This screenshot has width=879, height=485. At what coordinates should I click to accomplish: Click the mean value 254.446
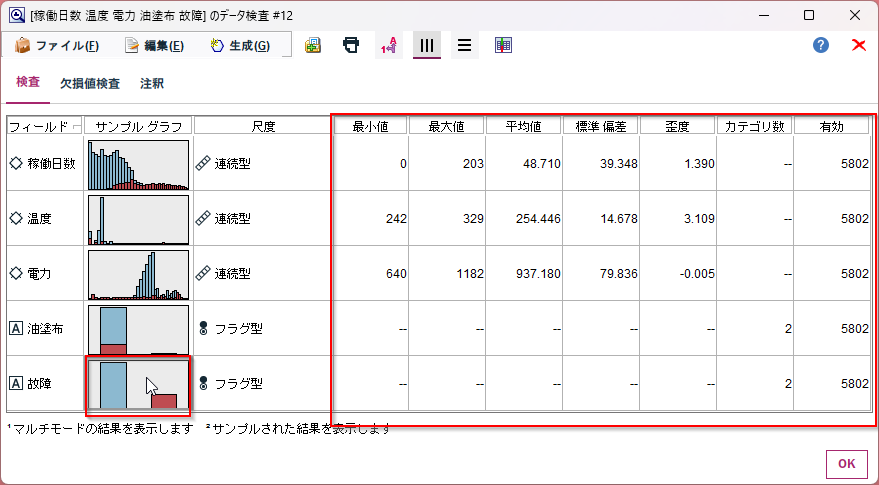(538, 219)
